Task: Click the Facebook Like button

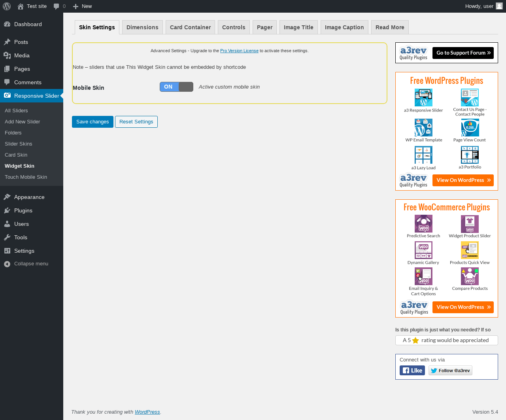Action: coord(412,371)
